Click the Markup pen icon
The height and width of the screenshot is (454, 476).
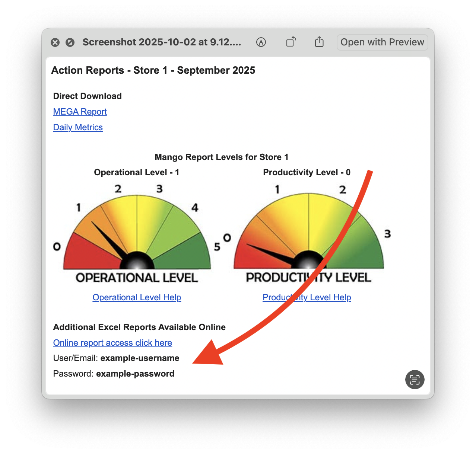[x=261, y=42]
